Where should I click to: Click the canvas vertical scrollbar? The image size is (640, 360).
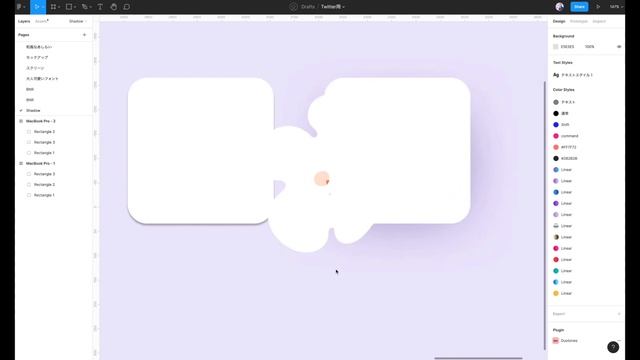point(545,215)
